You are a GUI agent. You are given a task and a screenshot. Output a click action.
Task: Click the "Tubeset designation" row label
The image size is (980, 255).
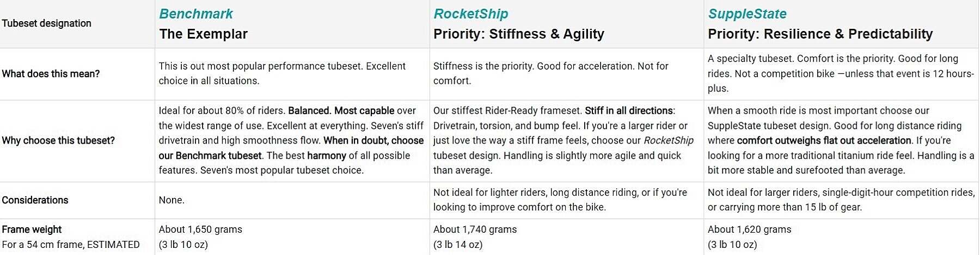point(46,23)
